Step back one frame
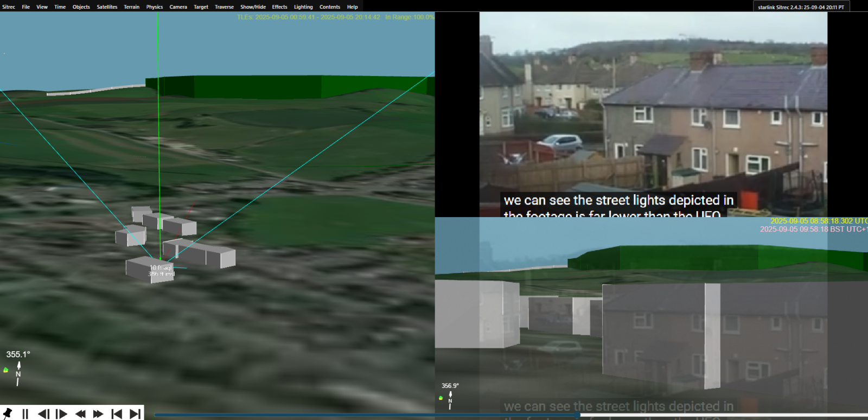 [x=43, y=414]
